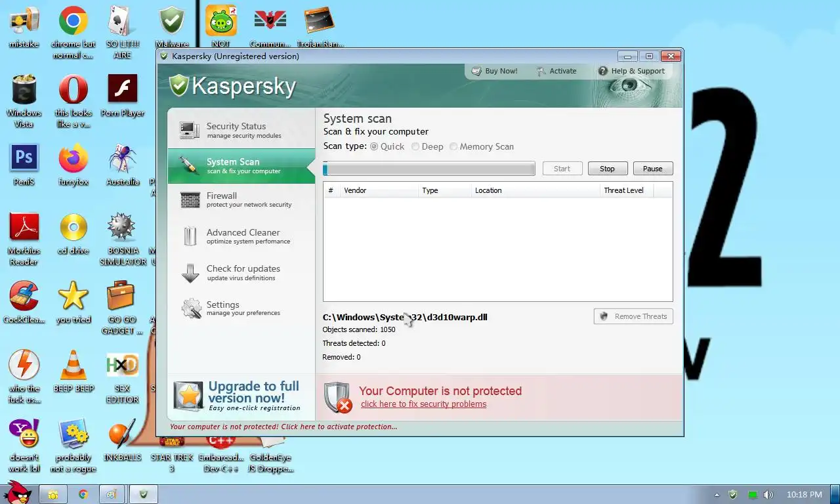Open the 'GO GO GADGET' briefcase icon

(x=122, y=308)
